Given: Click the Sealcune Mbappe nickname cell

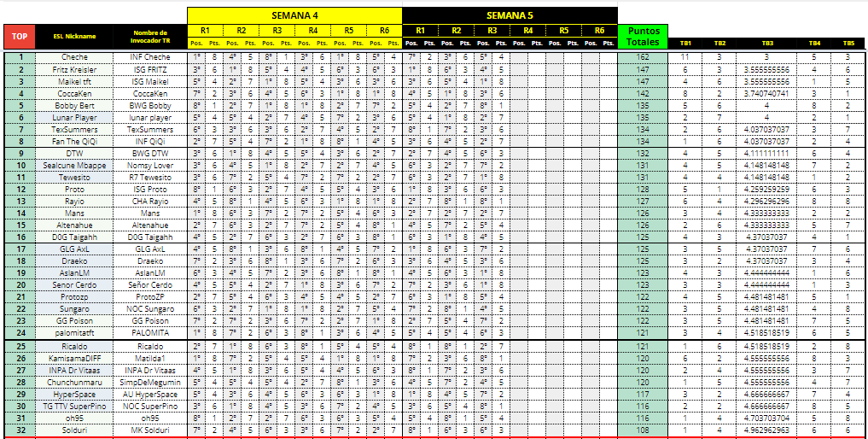Looking at the screenshot, I should 74,165.
